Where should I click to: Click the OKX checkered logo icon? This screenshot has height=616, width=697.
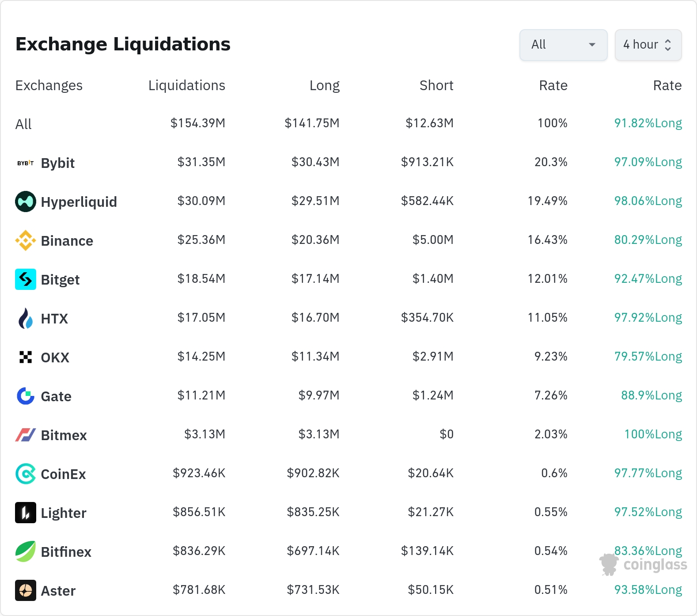(25, 357)
